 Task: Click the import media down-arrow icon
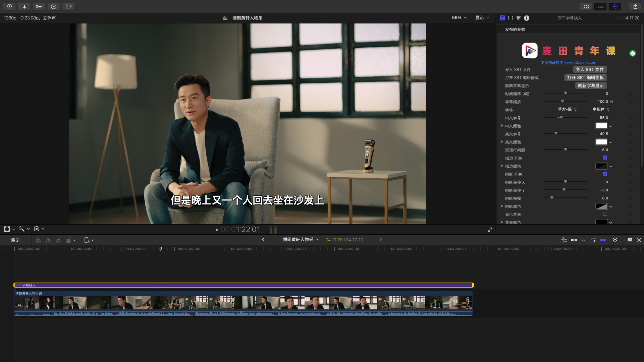(x=24, y=6)
